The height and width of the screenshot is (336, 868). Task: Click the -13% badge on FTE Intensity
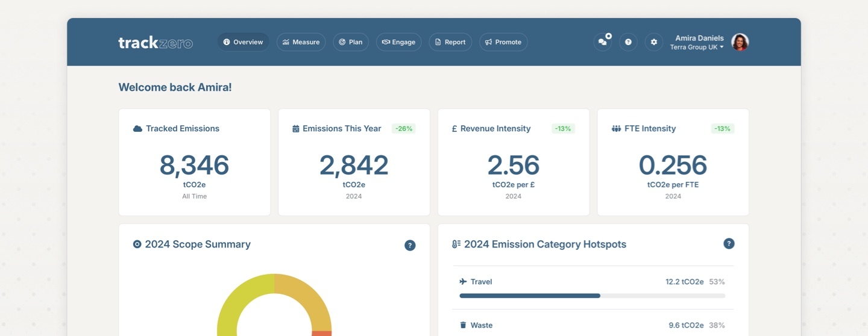(723, 128)
